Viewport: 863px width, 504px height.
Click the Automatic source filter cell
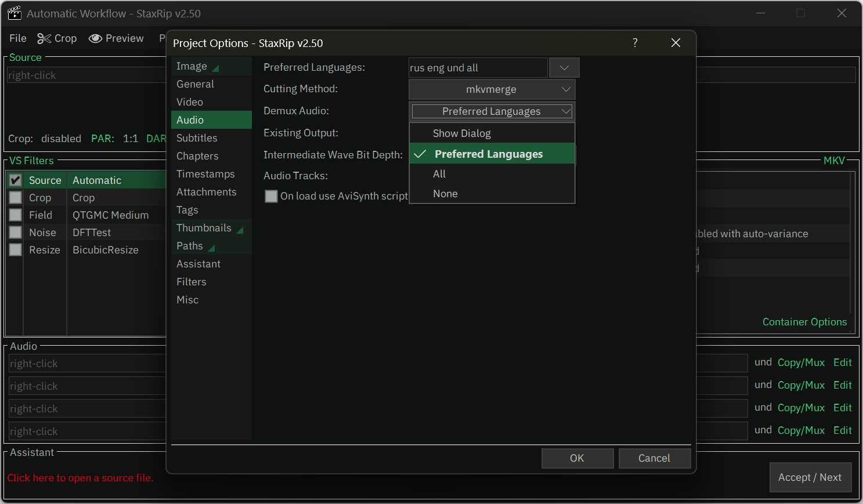point(117,180)
